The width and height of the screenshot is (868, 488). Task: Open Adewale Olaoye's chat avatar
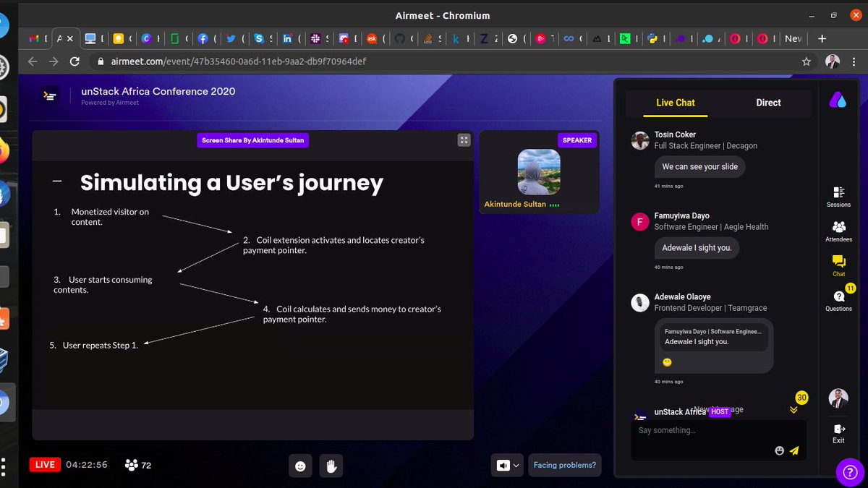(x=639, y=302)
